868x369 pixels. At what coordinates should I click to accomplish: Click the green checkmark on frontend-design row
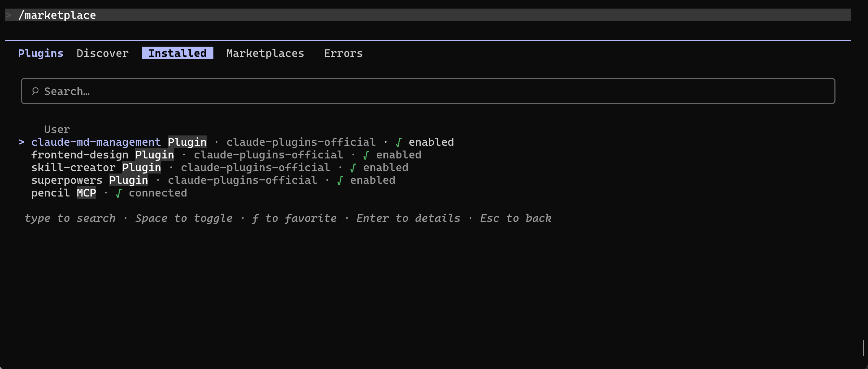(x=366, y=155)
